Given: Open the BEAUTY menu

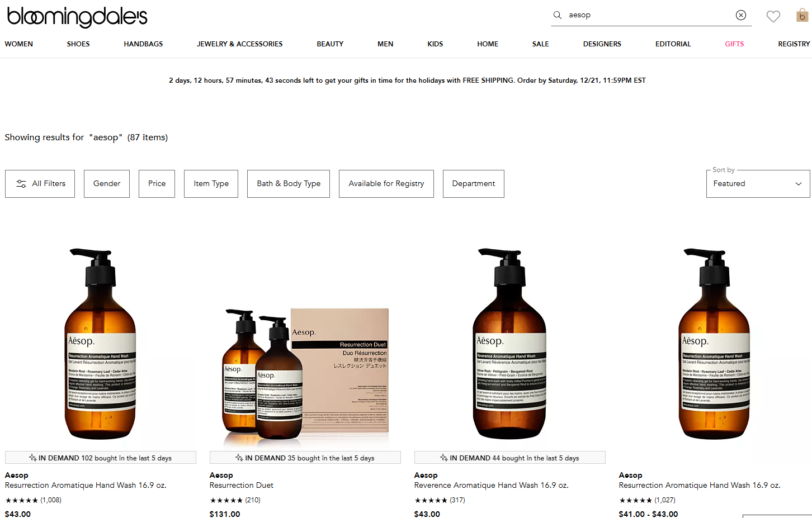Looking at the screenshot, I should (330, 44).
